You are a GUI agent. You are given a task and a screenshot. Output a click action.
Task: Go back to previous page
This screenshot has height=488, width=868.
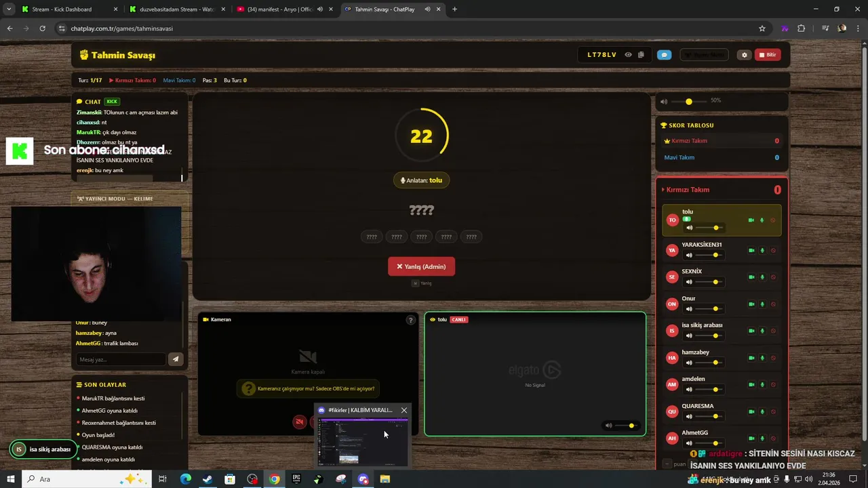(9, 28)
